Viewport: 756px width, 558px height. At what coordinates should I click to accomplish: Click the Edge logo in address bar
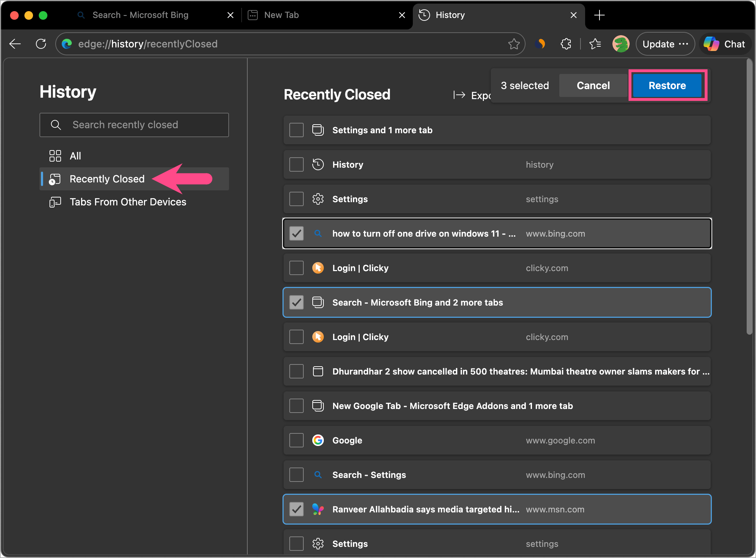coord(67,44)
